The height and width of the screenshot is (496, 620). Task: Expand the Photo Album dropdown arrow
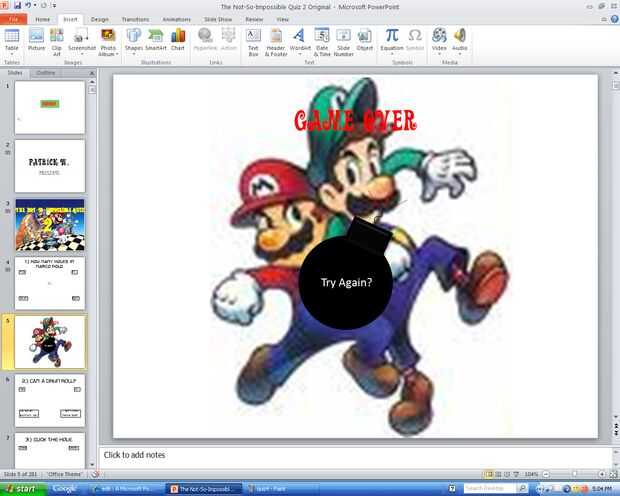(117, 54)
